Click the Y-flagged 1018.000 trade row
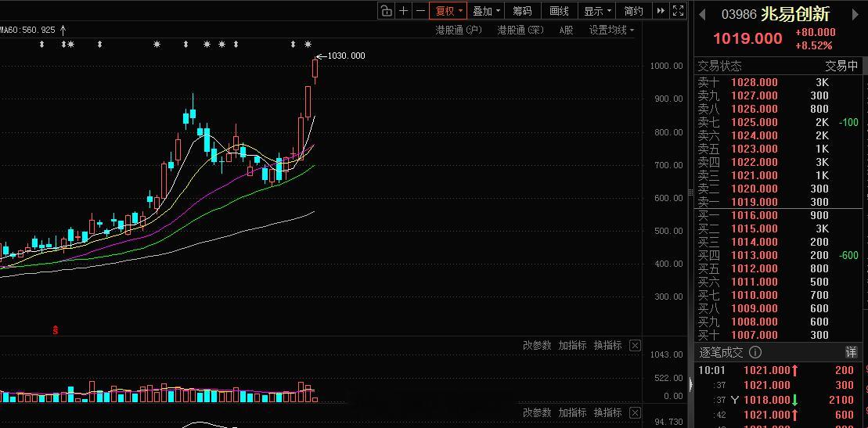 (778, 400)
